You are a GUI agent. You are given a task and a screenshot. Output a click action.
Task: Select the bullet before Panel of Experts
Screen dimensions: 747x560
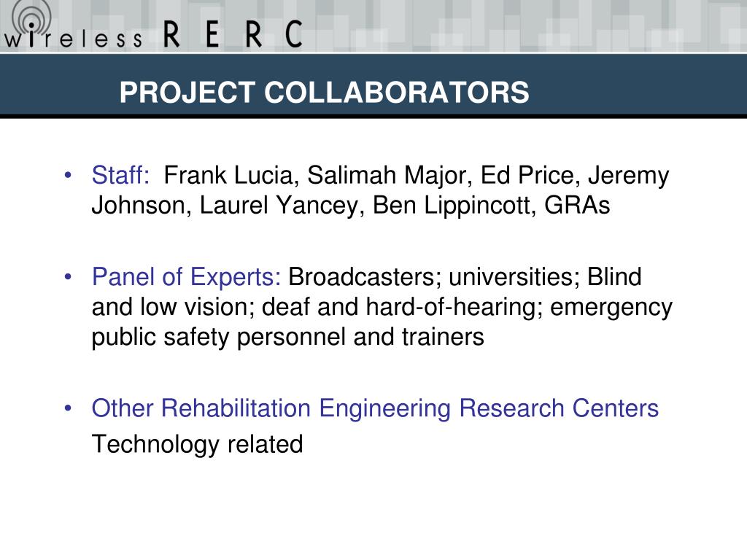68,276
